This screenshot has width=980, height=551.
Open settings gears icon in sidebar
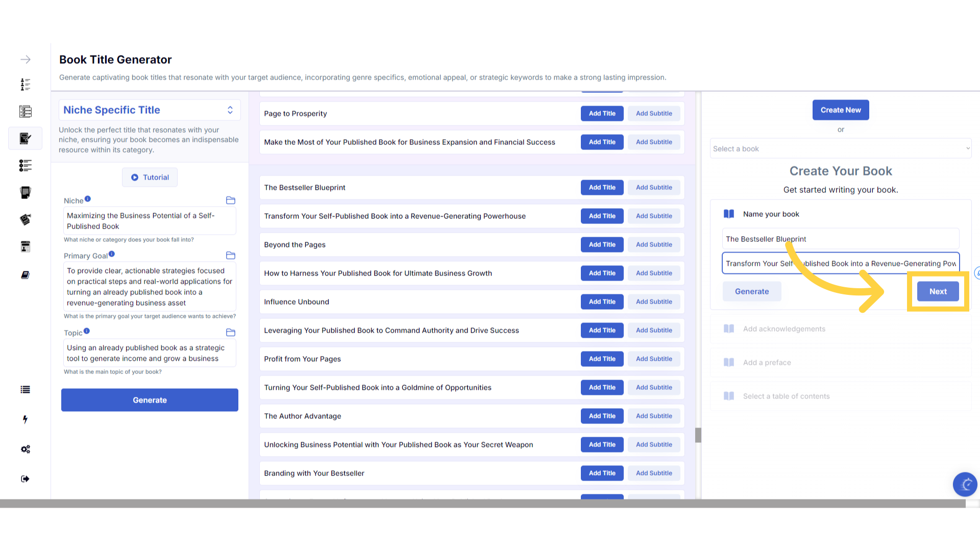click(25, 449)
